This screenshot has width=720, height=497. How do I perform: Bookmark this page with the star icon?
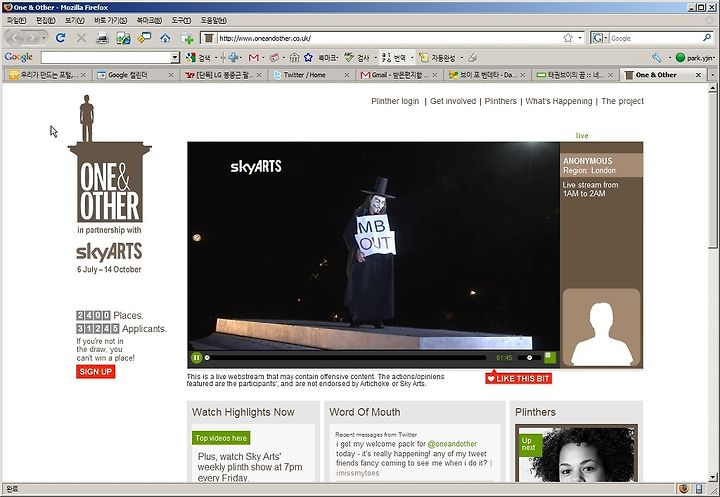point(568,38)
